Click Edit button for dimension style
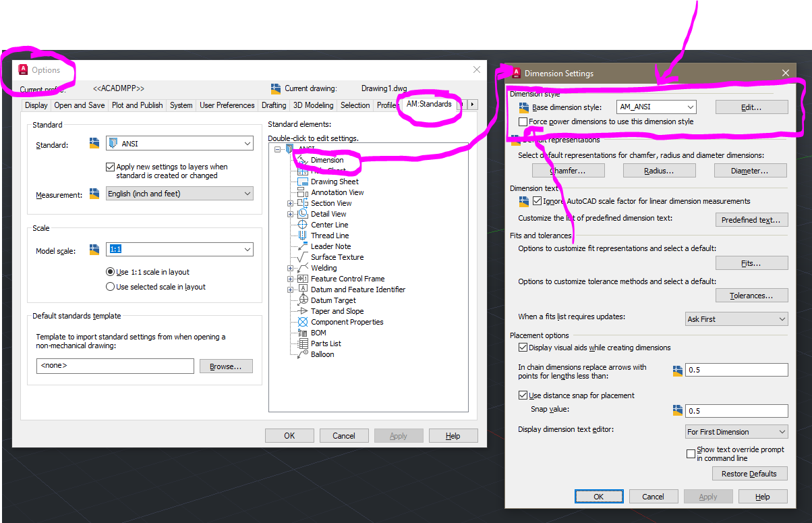 [x=751, y=106]
